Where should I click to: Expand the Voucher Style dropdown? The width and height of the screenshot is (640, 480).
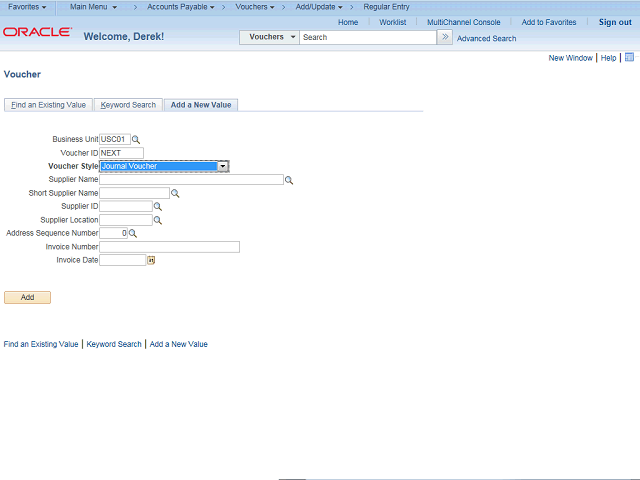223,166
